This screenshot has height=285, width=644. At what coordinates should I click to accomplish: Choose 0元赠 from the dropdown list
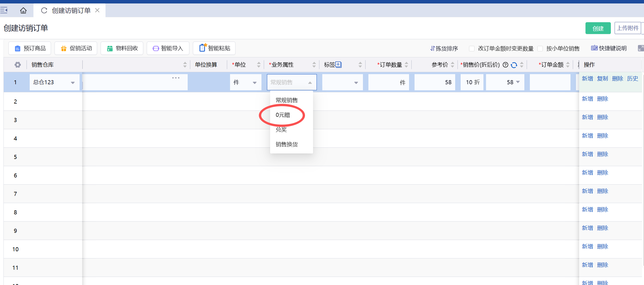[x=291, y=115]
